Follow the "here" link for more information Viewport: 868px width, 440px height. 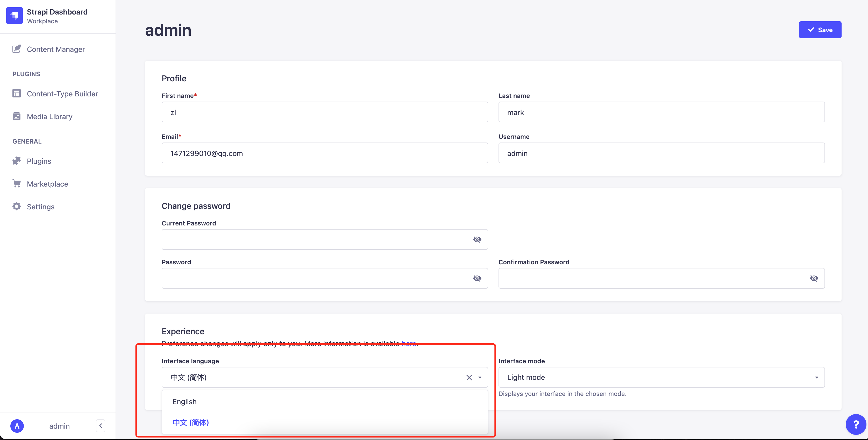(409, 344)
